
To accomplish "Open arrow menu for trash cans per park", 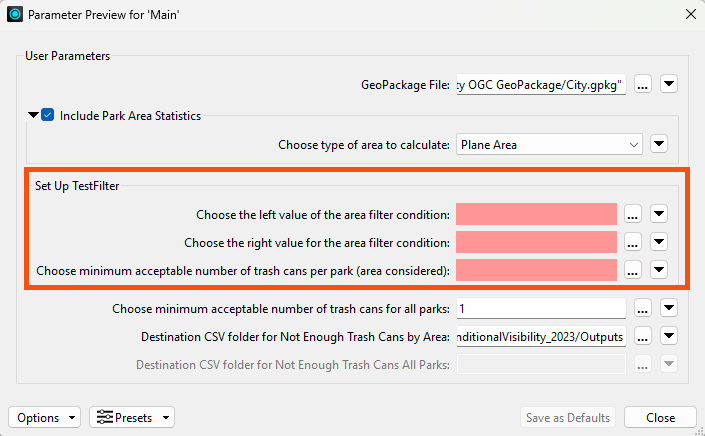I will point(659,270).
